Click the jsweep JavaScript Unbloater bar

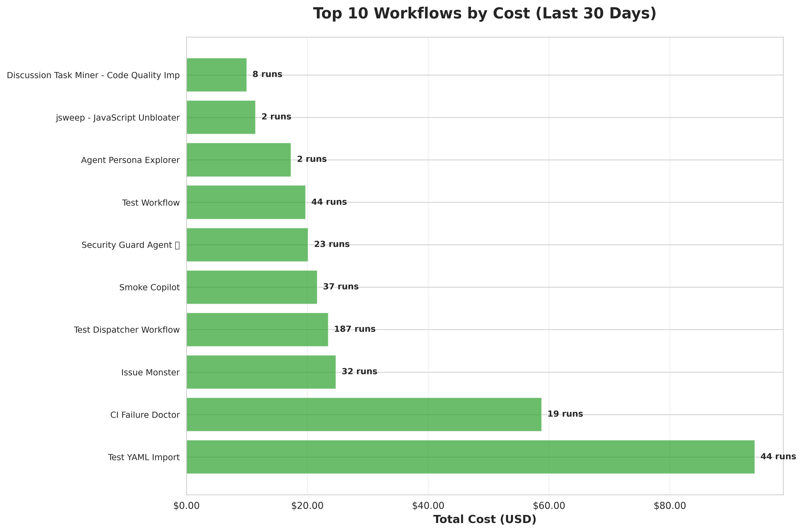coord(221,117)
